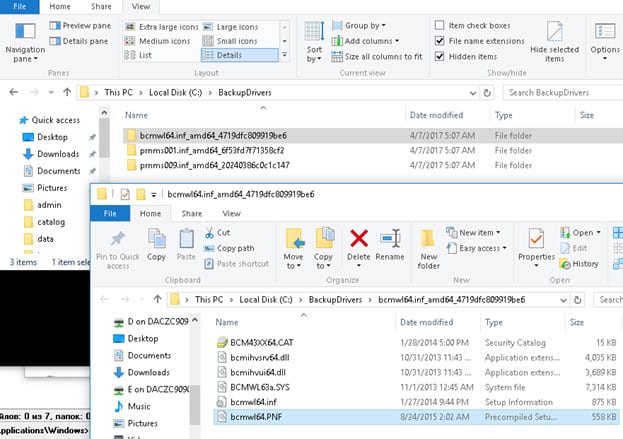623x439 pixels.
Task: Cut the selected file
Action: pos(217,233)
